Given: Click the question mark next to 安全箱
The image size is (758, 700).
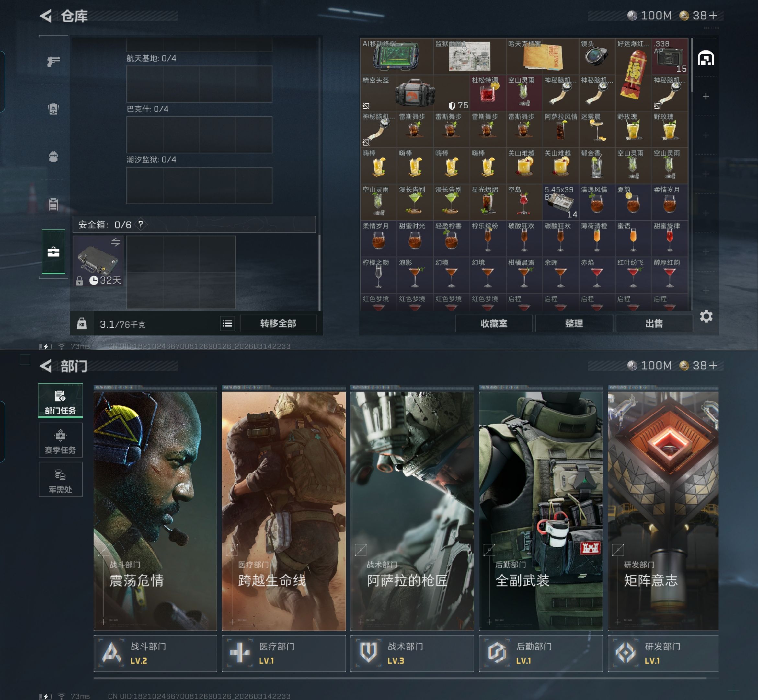Looking at the screenshot, I should (x=141, y=224).
